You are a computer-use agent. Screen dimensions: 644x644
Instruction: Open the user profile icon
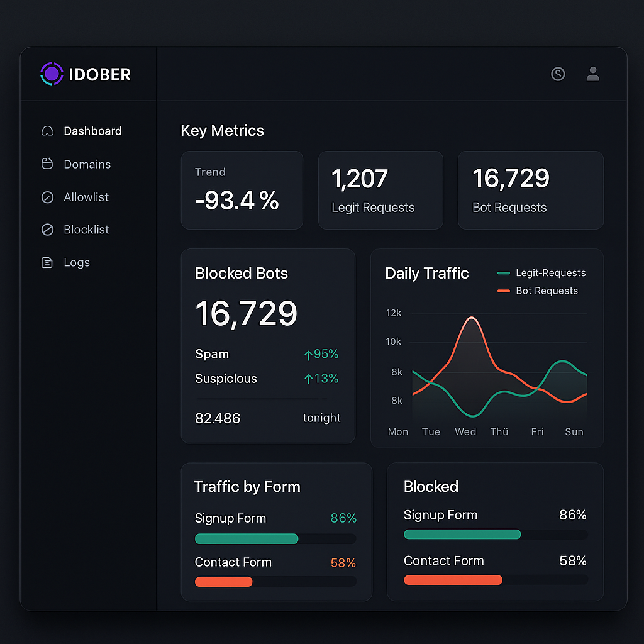pos(592,74)
